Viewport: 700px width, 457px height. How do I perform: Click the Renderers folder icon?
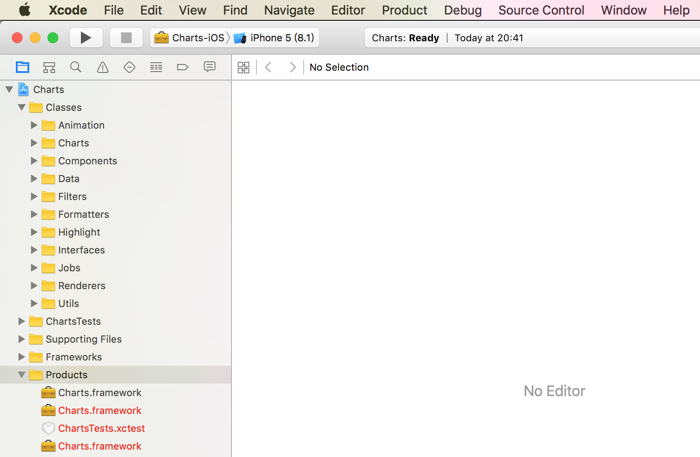click(x=48, y=286)
